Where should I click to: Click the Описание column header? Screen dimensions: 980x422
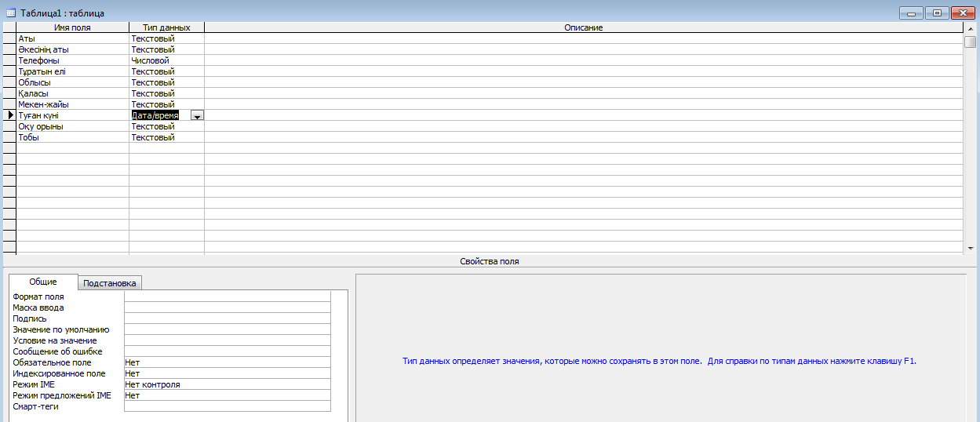tap(583, 27)
